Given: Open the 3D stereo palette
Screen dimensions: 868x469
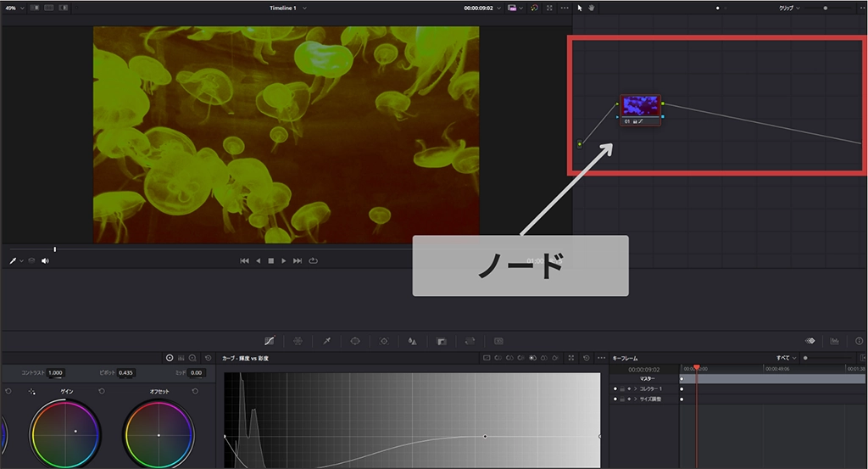Looking at the screenshot, I should click(498, 341).
